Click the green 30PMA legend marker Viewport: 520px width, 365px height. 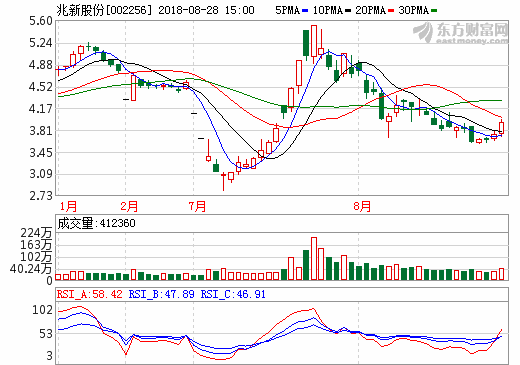pos(434,11)
